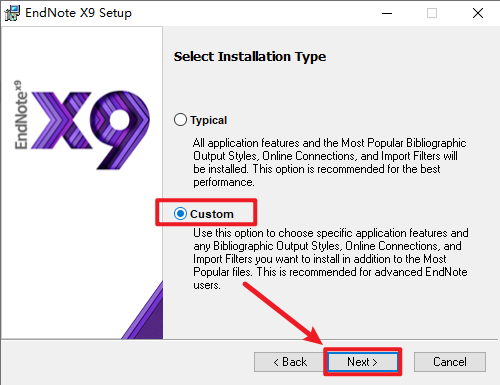Click the purple X in the logo
Screen dimensions: 500x385
(62, 120)
